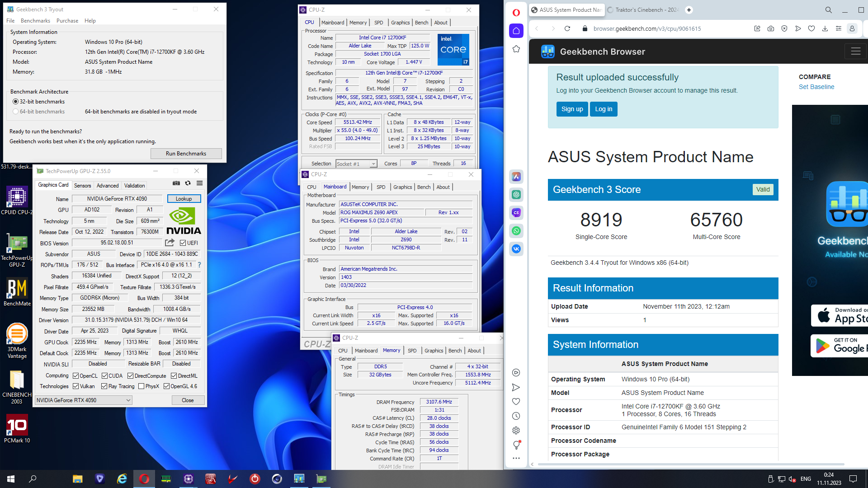Toggle Vulkan checkbox
The image size is (868, 488).
tap(76, 386)
